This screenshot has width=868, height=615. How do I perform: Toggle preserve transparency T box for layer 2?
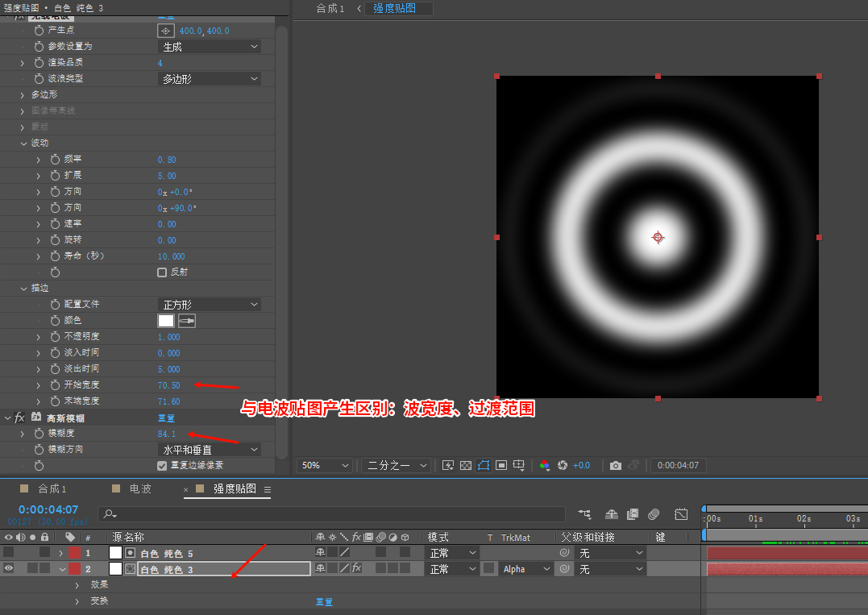[488, 568]
